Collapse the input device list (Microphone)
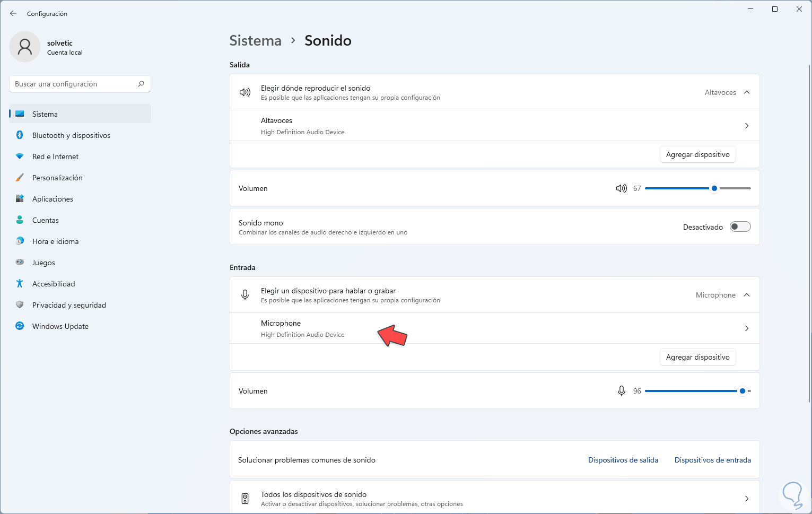This screenshot has width=812, height=514. 747,295
